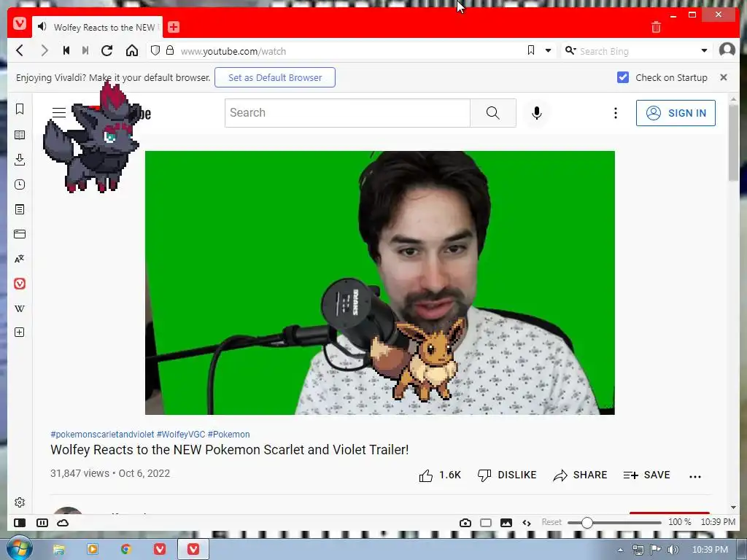Open the Wikipedia web panel

coord(20,308)
